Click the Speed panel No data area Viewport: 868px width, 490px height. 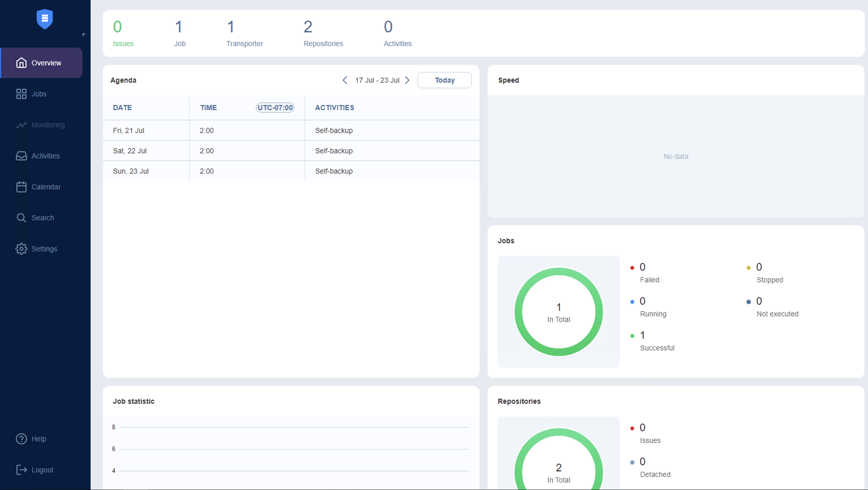click(x=676, y=156)
